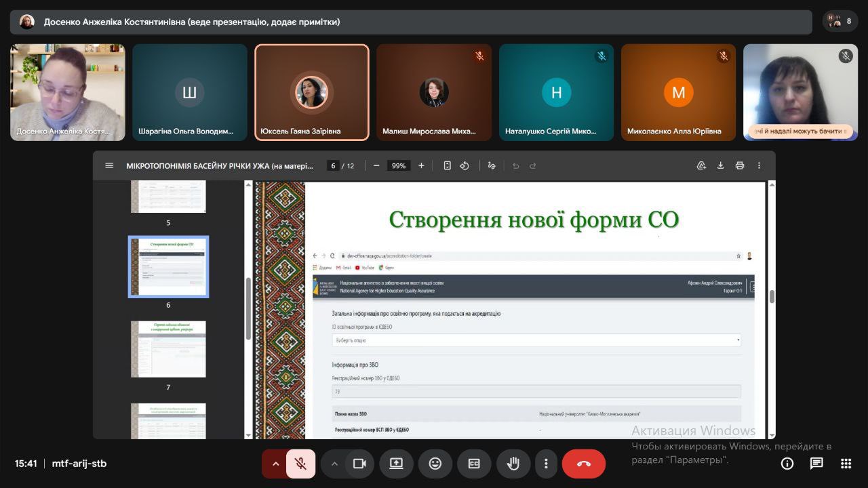Click the PDF page number input field
The image size is (868, 488).
pos(333,165)
